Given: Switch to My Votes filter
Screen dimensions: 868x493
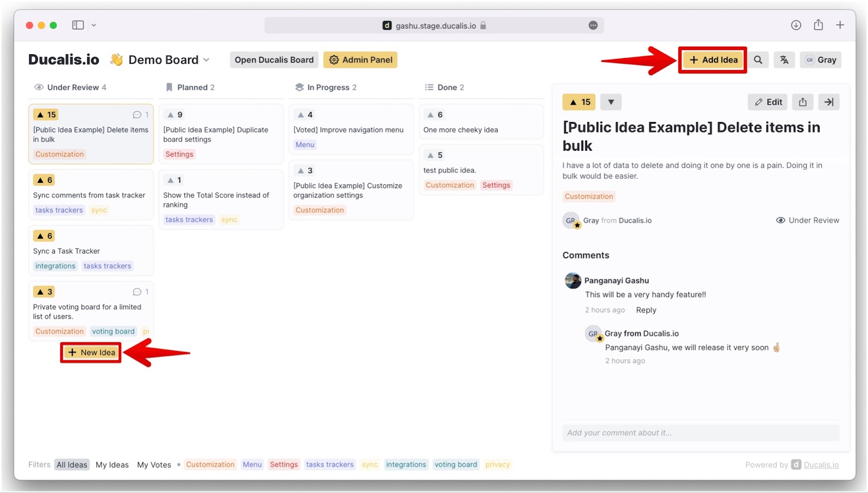Looking at the screenshot, I should coord(154,464).
